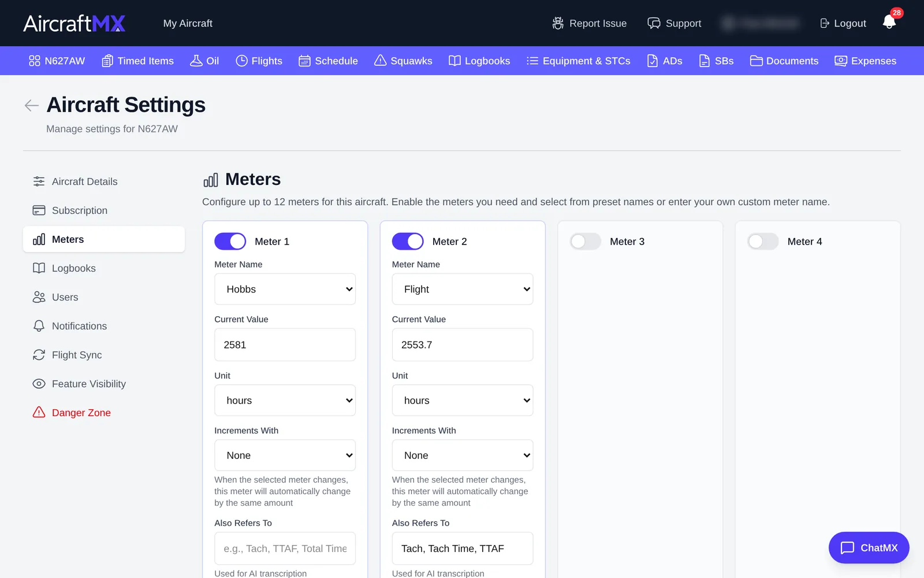Click Meter 2 Also Refers To field
This screenshot has height=578, width=924.
click(463, 549)
